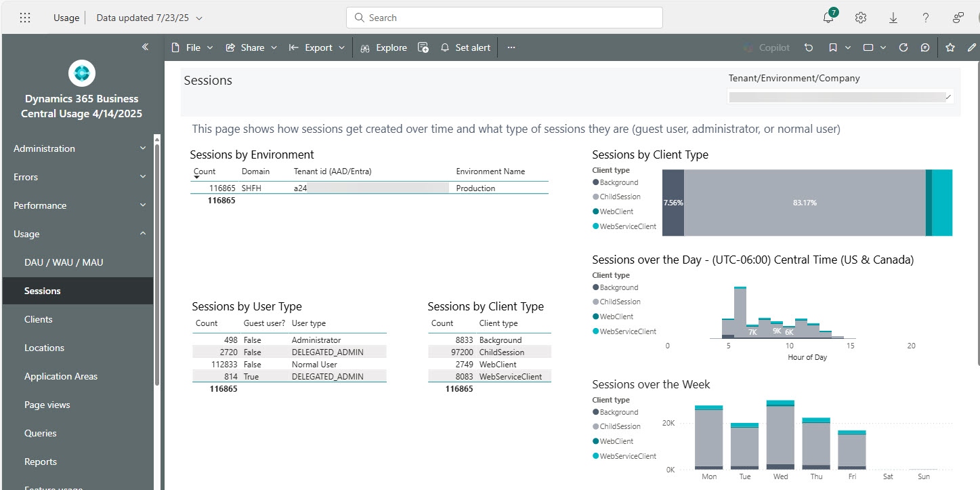Screen dimensions: 980x490
Task: Click the Administrator user type cell
Action: pyautogui.click(x=316, y=340)
